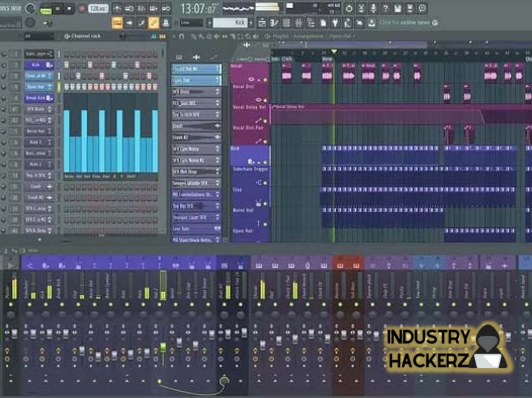Click the microphone recording icon

[x=373, y=8]
